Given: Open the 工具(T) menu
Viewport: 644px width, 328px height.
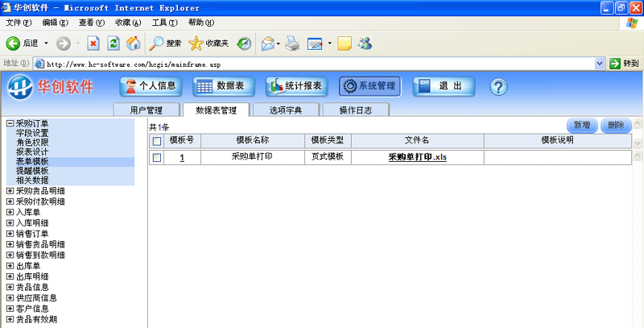Looking at the screenshot, I should point(164,22).
